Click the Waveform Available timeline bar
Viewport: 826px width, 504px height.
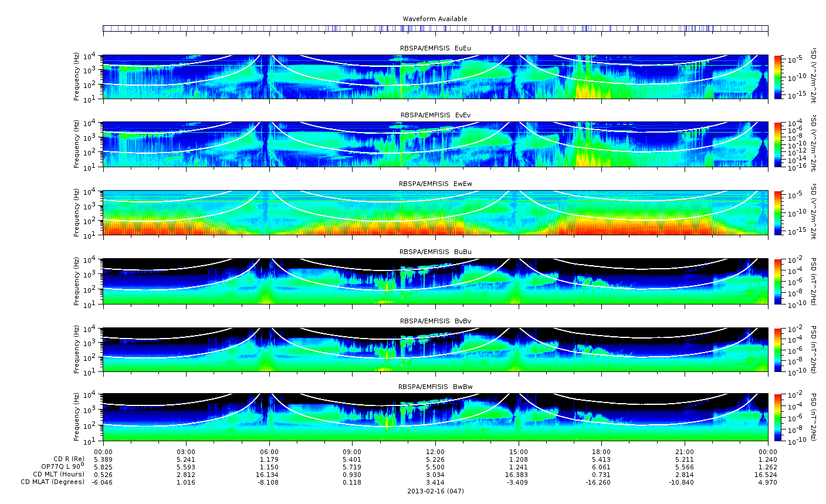435,28
